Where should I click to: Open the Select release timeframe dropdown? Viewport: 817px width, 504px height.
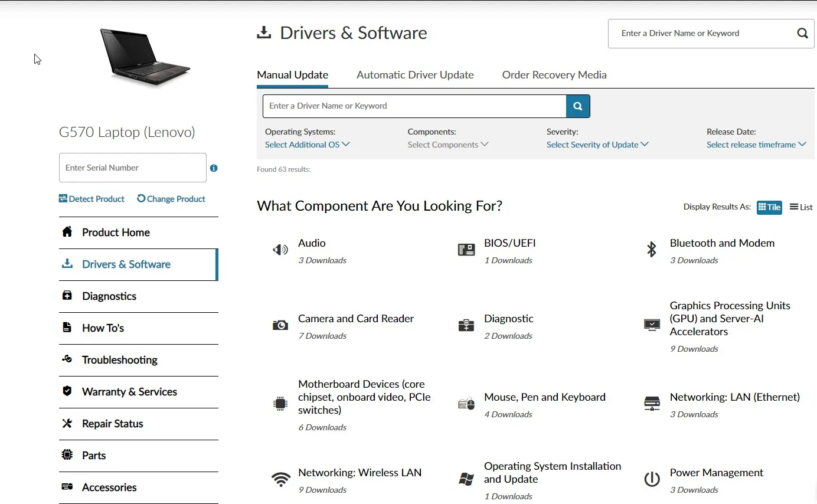point(756,145)
